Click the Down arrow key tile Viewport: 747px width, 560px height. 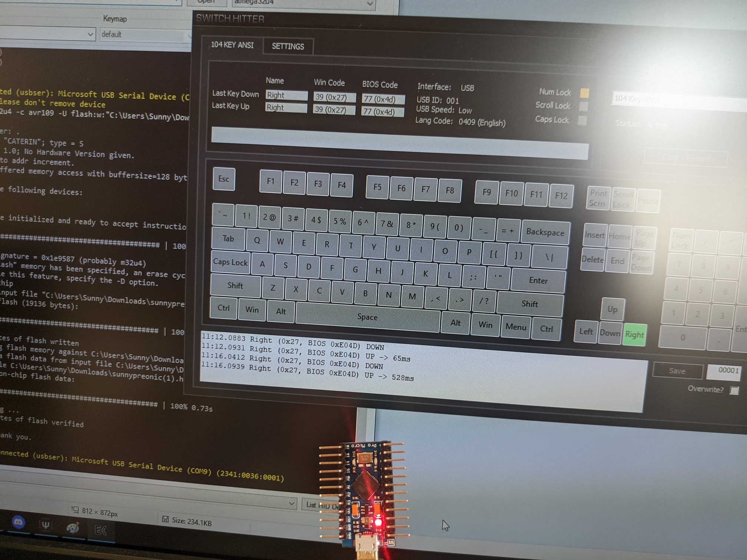[x=610, y=333]
